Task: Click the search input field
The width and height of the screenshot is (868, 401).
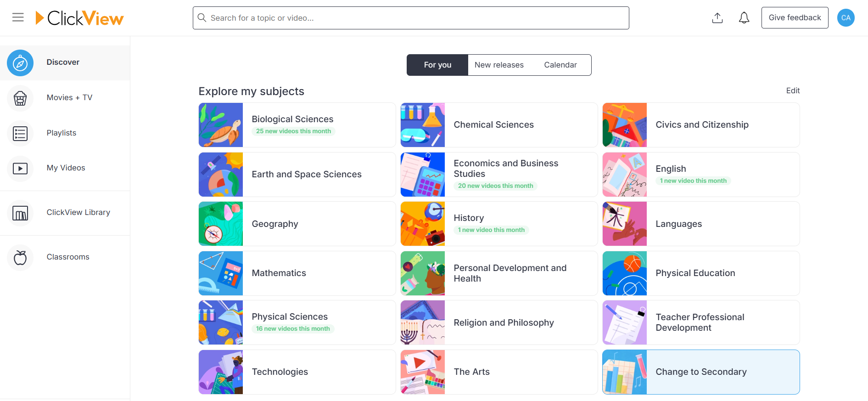Action: [x=411, y=18]
